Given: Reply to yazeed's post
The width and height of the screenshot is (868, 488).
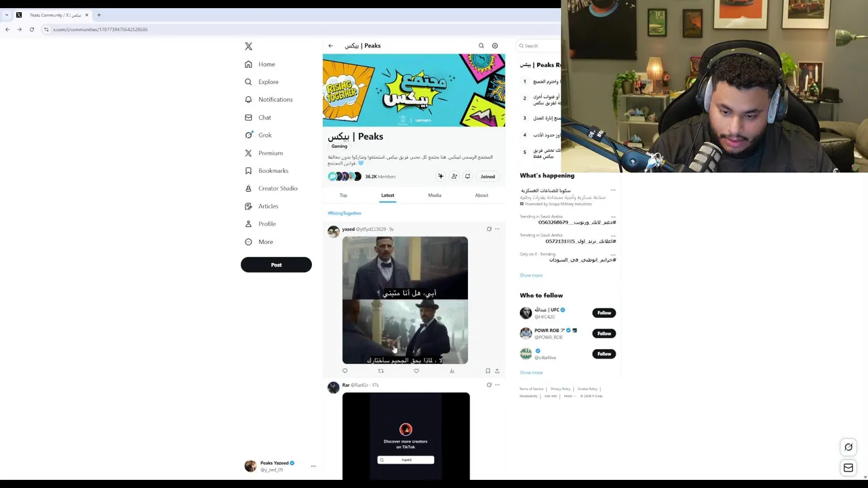Looking at the screenshot, I should pyautogui.click(x=344, y=371).
